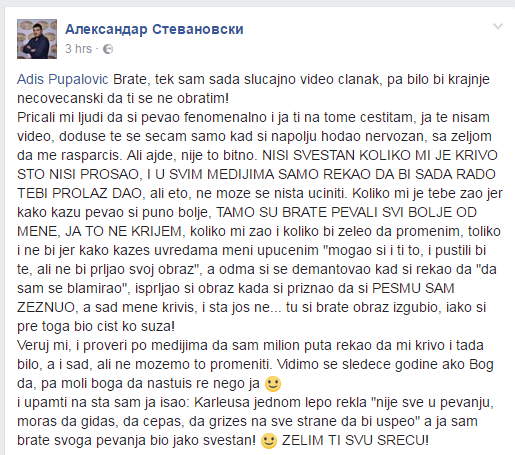515x455 pixels.
Task: Click the public globe privacy icon
Action: coord(108,49)
